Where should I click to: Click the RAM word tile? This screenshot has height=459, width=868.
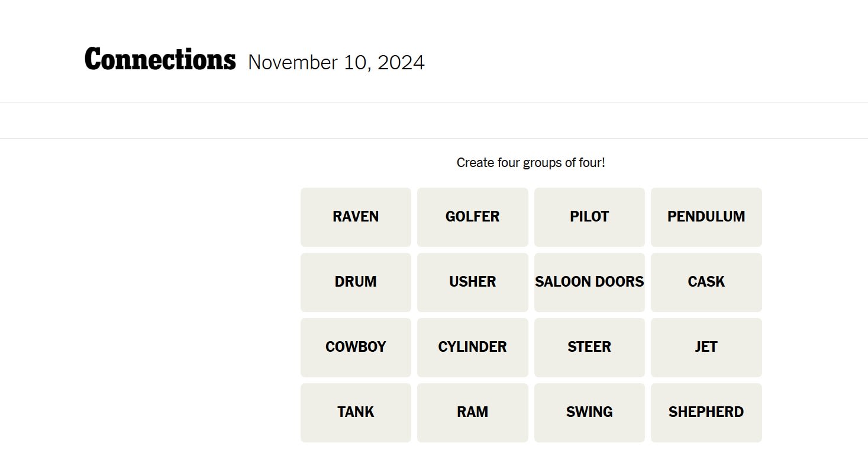[472, 412]
